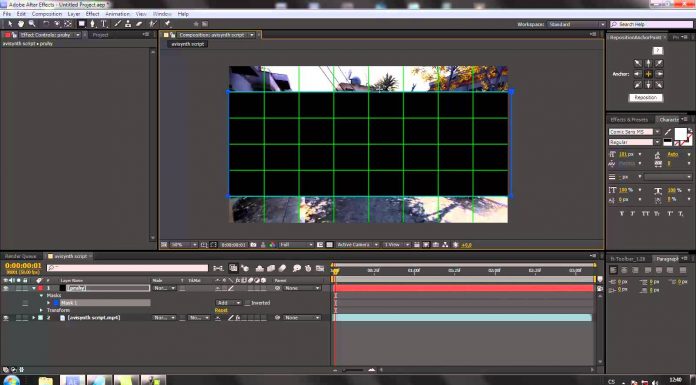
Task: Select the Zoom magnifier tool
Action: click(32, 24)
